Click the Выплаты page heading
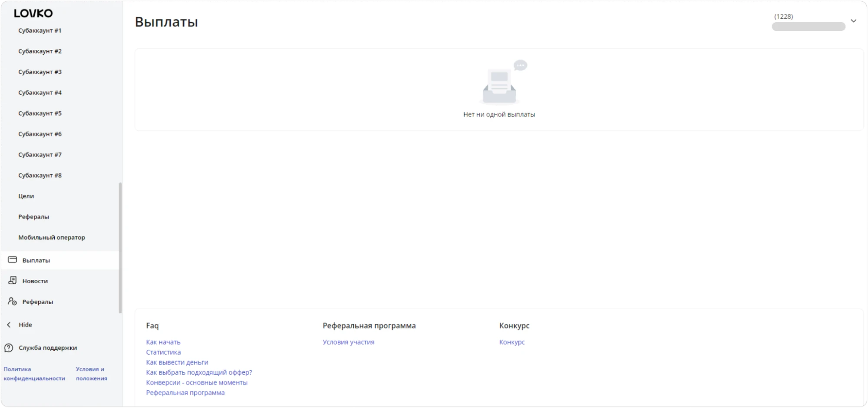 pos(166,22)
